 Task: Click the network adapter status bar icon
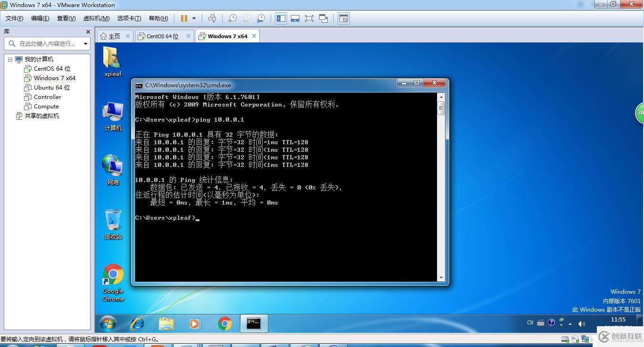coord(585,339)
